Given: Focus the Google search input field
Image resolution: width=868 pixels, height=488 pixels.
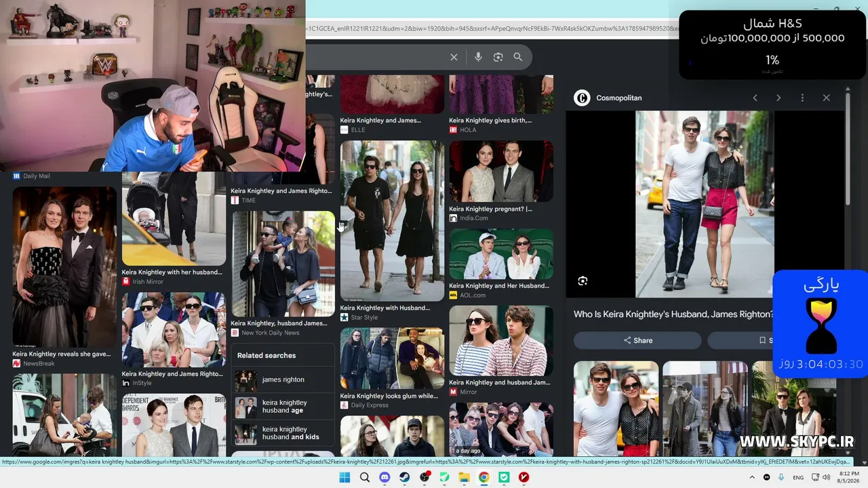Looking at the screenshot, I should (x=375, y=58).
